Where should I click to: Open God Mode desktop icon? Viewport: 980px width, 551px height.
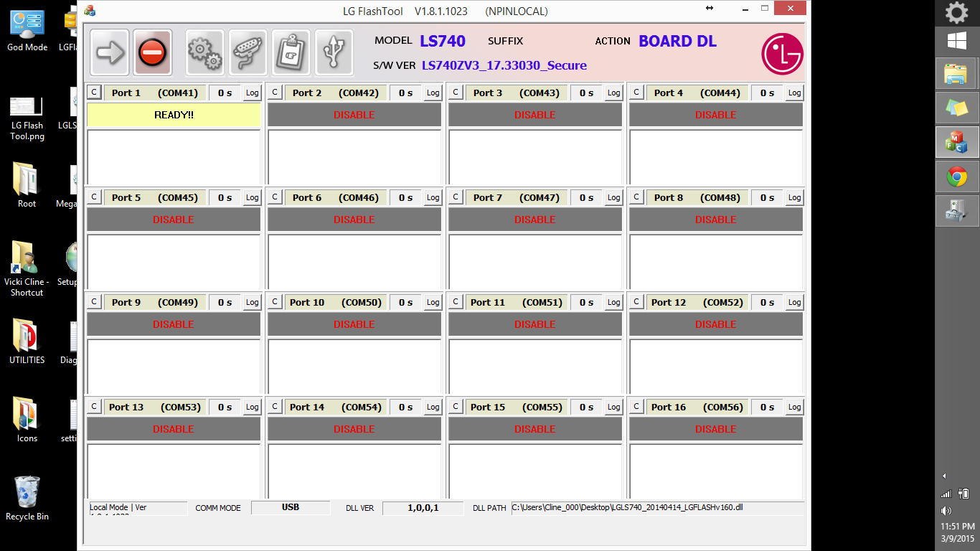coord(27,31)
